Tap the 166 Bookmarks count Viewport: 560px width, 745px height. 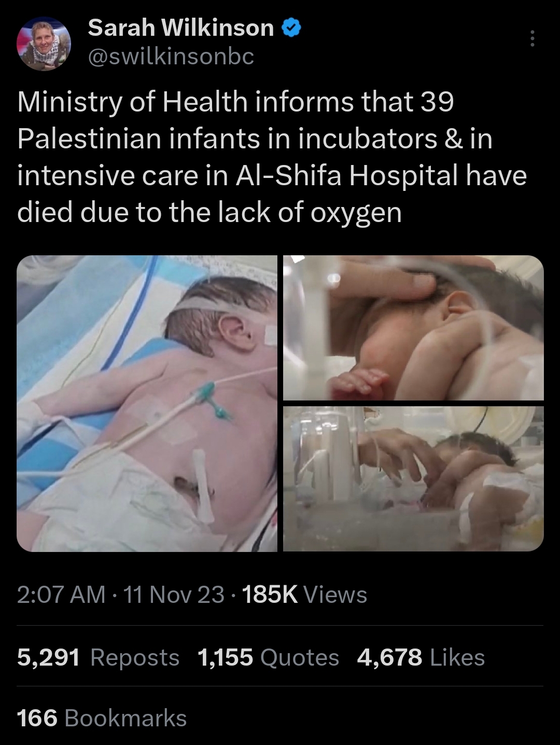pyautogui.click(x=102, y=718)
